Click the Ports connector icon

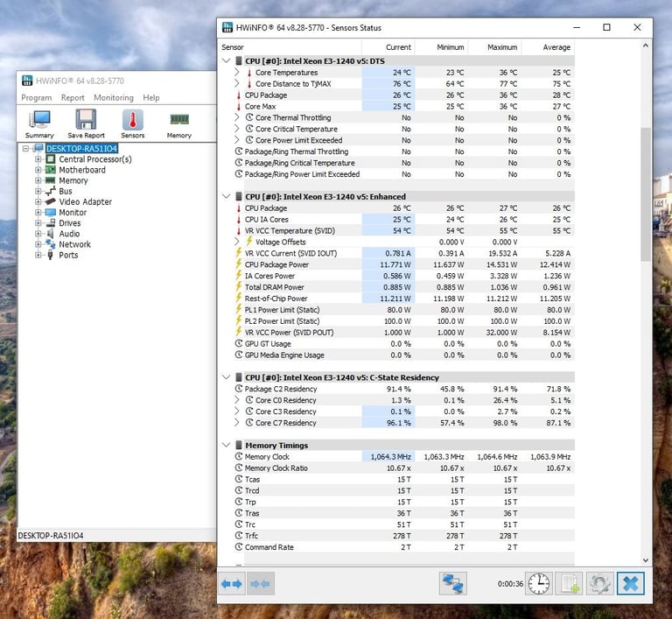point(51,256)
